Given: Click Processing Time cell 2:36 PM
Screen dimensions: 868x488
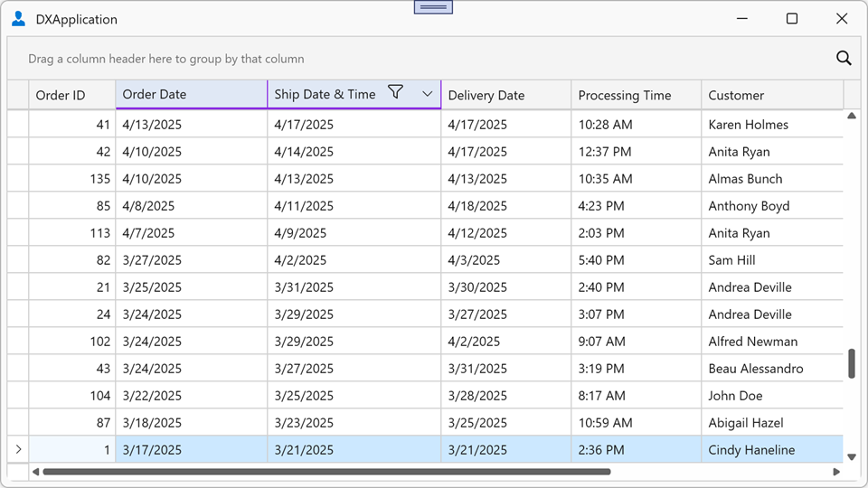Looking at the screenshot, I should tap(636, 450).
